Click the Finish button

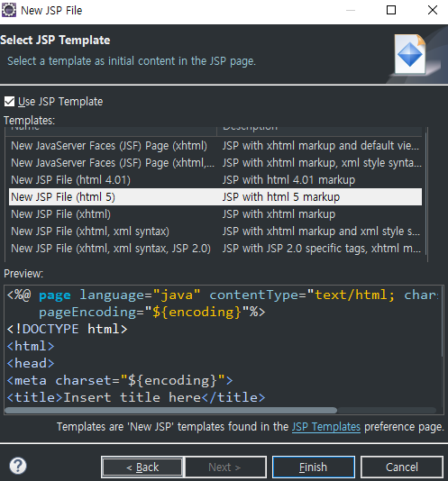314,467
